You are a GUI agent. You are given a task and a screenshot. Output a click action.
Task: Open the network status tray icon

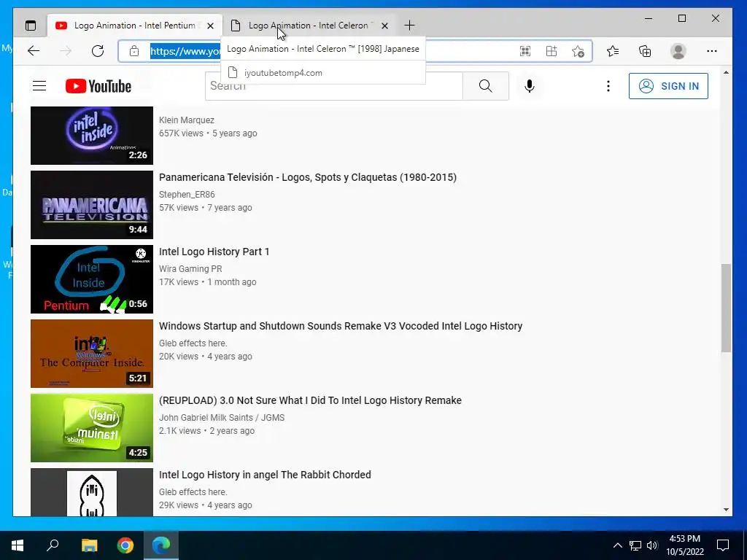click(635, 545)
